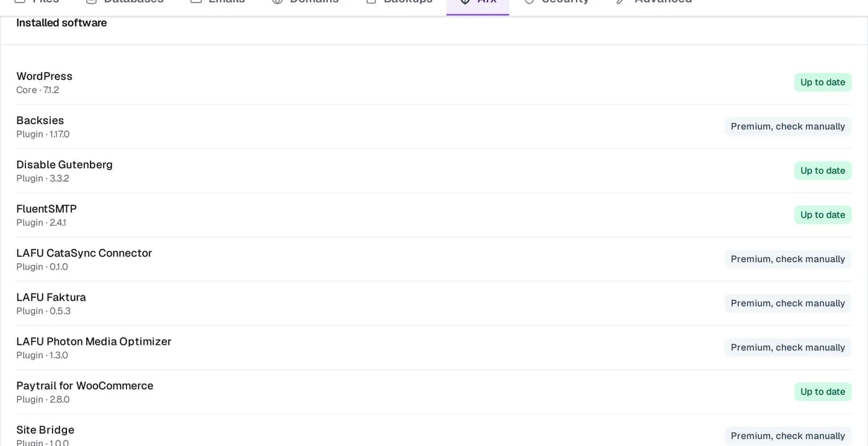Select the WordPress entry name

pyautogui.click(x=44, y=76)
